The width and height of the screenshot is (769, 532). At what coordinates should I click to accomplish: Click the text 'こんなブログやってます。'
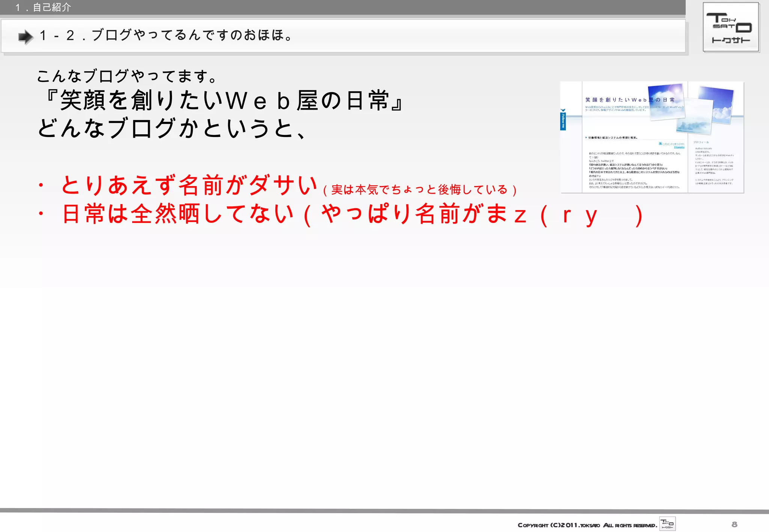click(127, 76)
